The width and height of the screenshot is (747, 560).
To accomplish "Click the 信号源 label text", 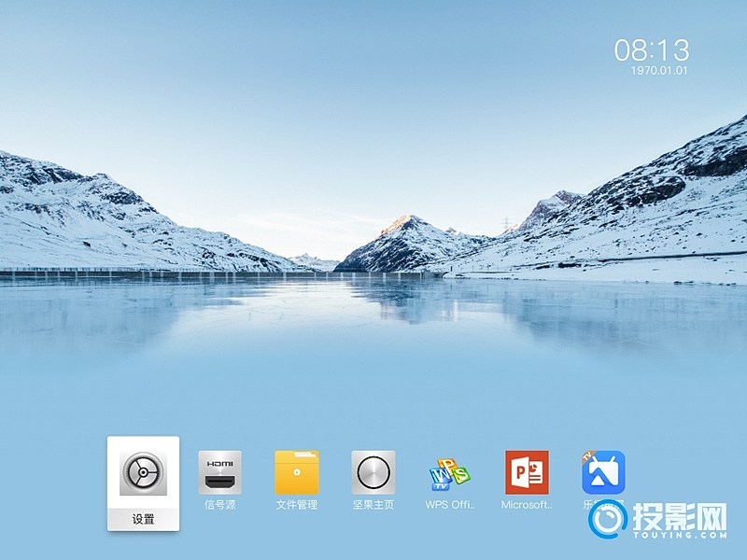I will coord(219,505).
